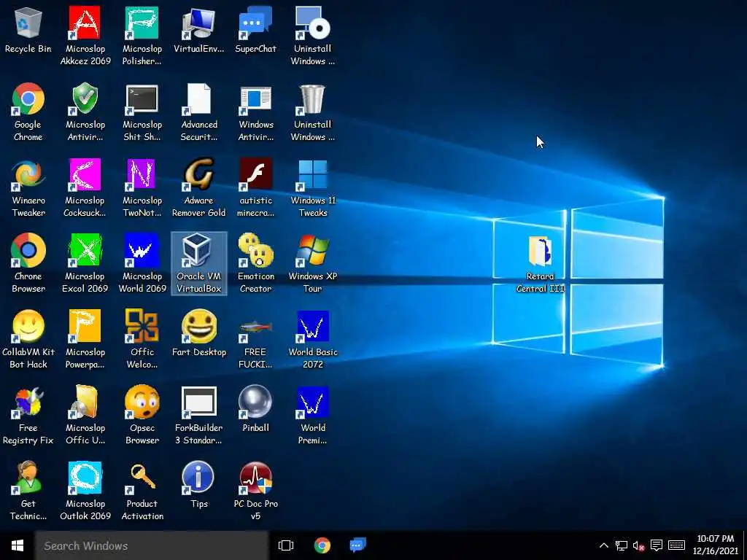Image resolution: width=747 pixels, height=560 pixels.
Task: Click the Fart Desktop smiley icon
Action: point(198,326)
